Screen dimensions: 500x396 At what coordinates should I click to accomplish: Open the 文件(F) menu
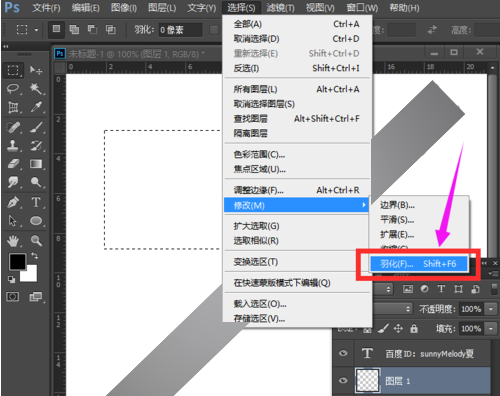(x=46, y=8)
